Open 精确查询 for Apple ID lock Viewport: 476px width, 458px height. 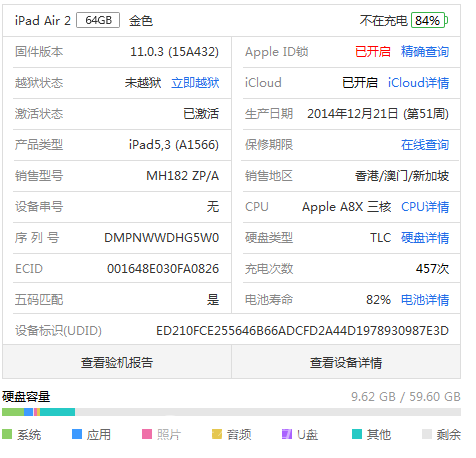[425, 52]
